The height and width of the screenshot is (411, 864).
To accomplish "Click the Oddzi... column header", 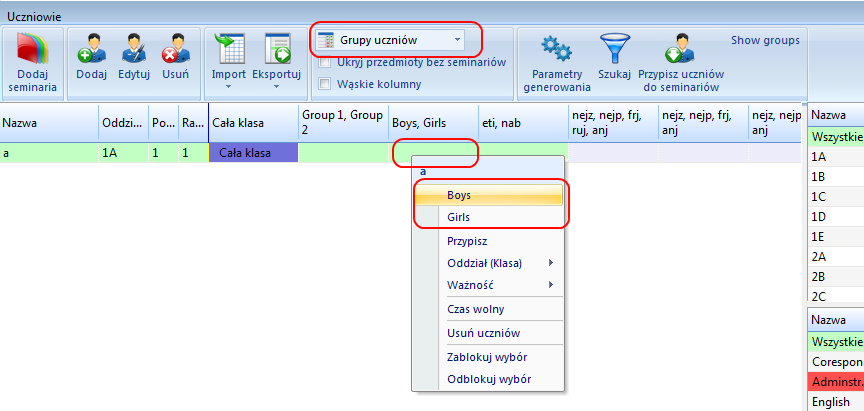I will 123,123.
